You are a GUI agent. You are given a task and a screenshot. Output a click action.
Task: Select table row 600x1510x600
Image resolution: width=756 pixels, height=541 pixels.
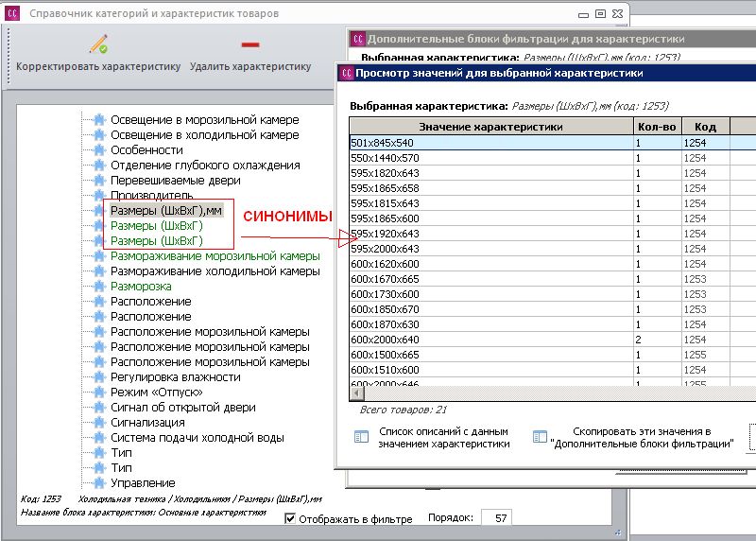pos(553,370)
